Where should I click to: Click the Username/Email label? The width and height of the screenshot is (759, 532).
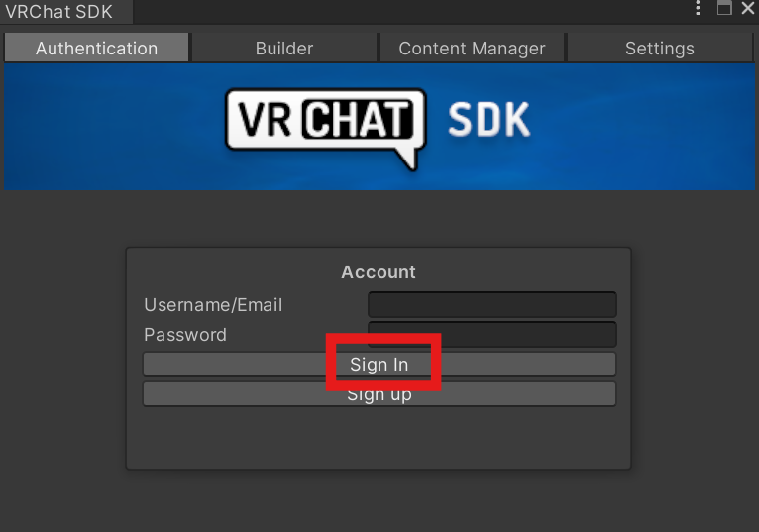213,305
